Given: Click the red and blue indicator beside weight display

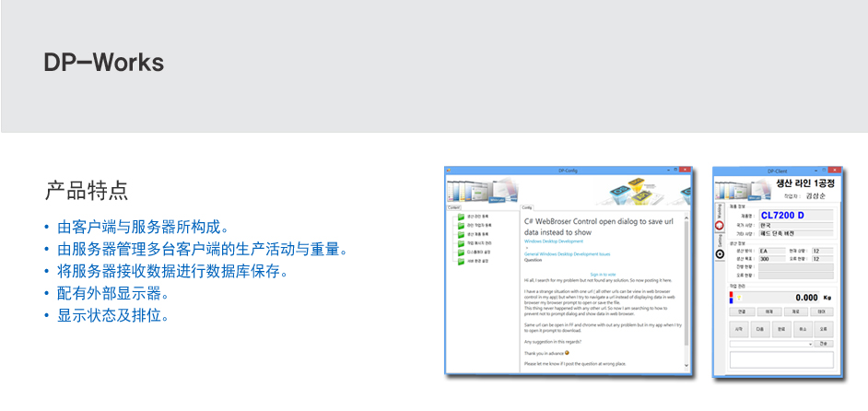Looking at the screenshot, I should click(732, 298).
